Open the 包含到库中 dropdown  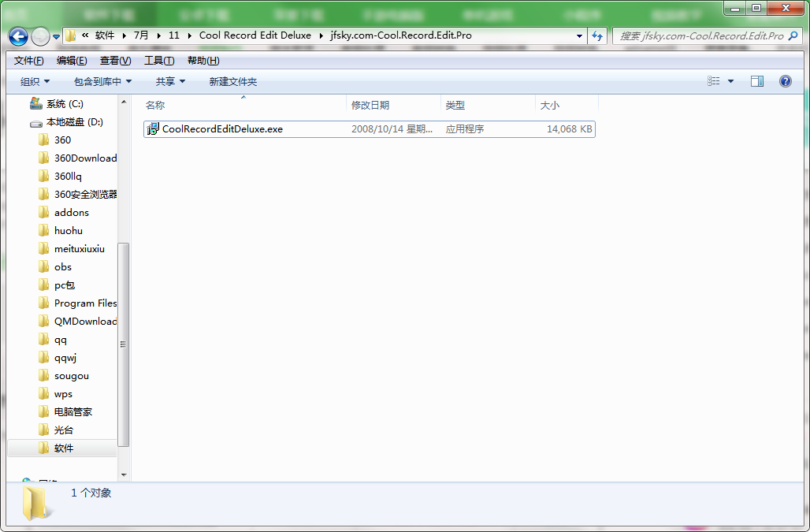[102, 82]
